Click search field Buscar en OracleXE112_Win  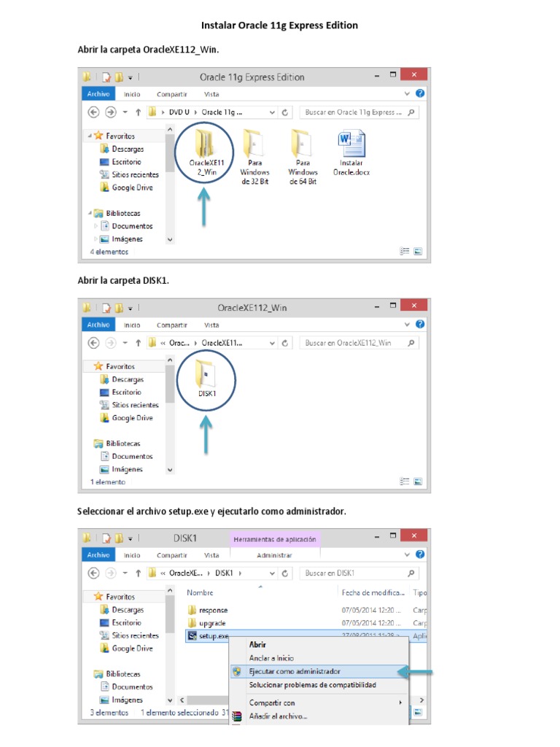[x=359, y=343]
